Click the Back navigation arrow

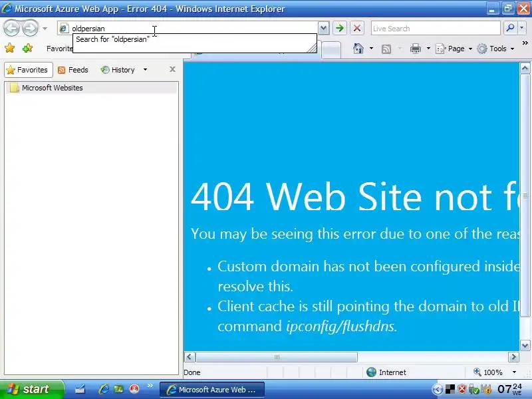(11, 29)
